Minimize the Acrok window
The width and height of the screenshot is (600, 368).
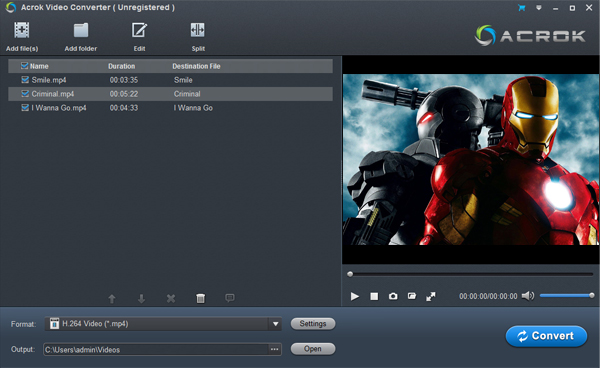pos(555,8)
